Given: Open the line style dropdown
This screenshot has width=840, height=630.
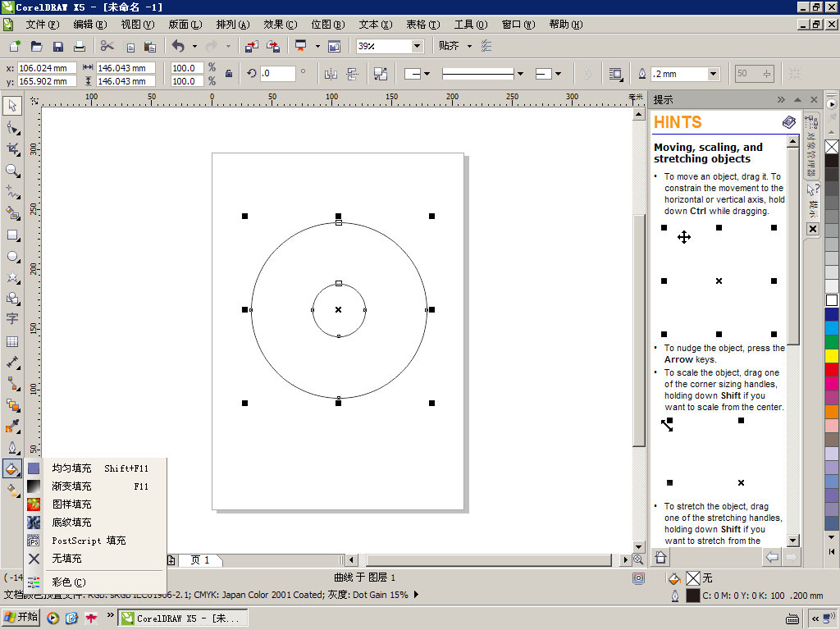Looking at the screenshot, I should (x=520, y=74).
